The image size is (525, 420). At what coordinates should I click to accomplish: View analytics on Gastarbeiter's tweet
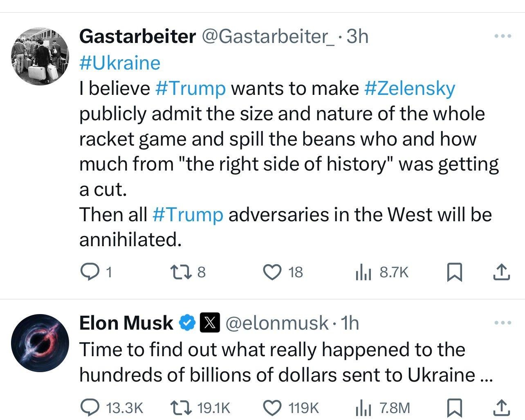(363, 272)
